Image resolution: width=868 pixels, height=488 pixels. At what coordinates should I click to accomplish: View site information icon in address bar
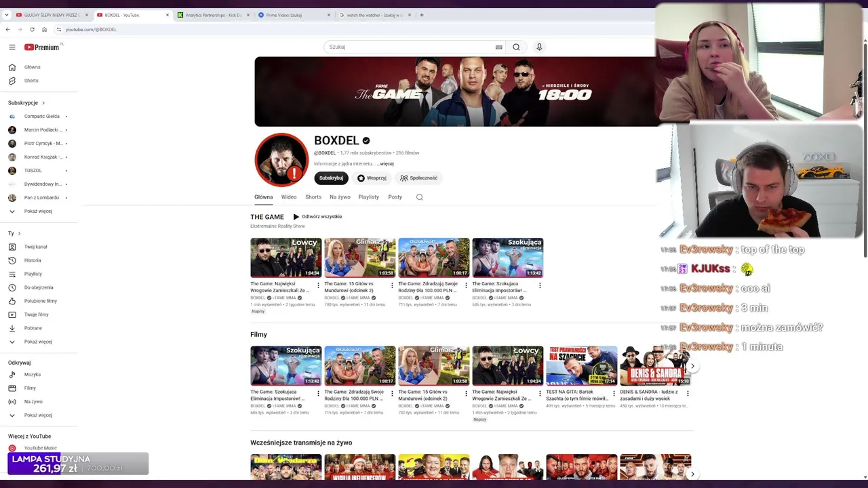[x=59, y=29]
